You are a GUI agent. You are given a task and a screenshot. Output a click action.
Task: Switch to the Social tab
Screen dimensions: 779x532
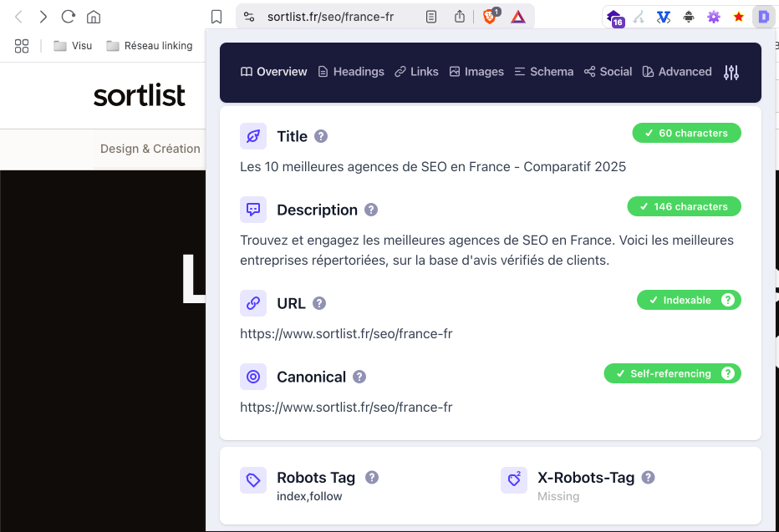click(608, 72)
